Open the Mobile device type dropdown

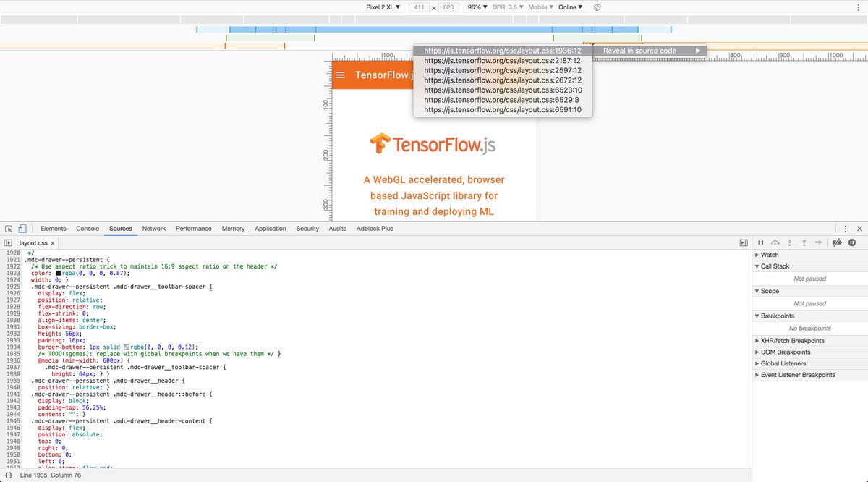coord(541,7)
